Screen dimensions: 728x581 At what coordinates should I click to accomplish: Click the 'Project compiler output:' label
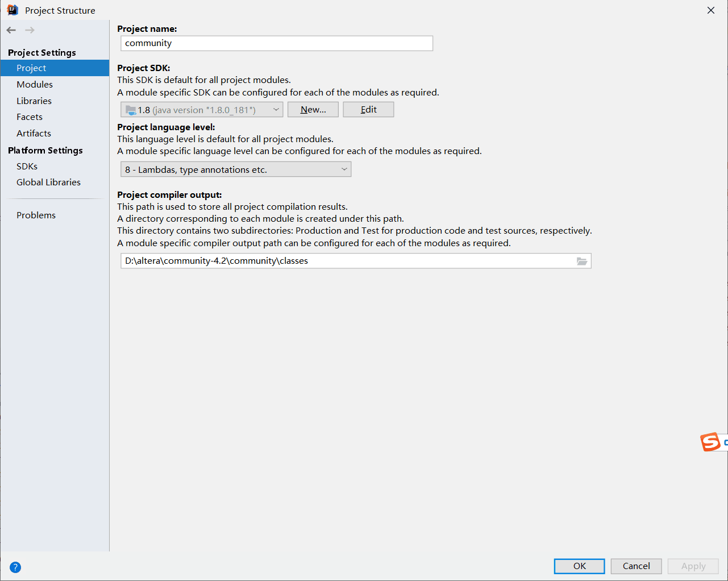(x=169, y=194)
